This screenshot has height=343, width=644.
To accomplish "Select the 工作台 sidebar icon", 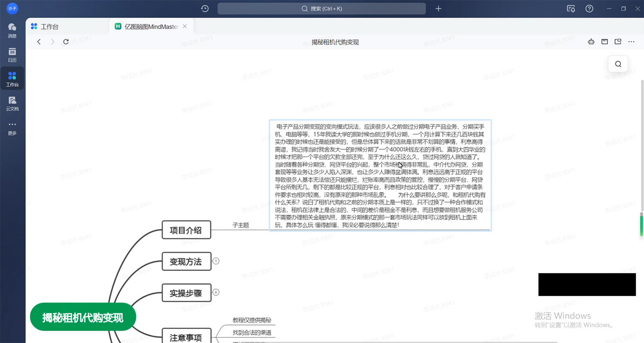I will click(x=12, y=78).
